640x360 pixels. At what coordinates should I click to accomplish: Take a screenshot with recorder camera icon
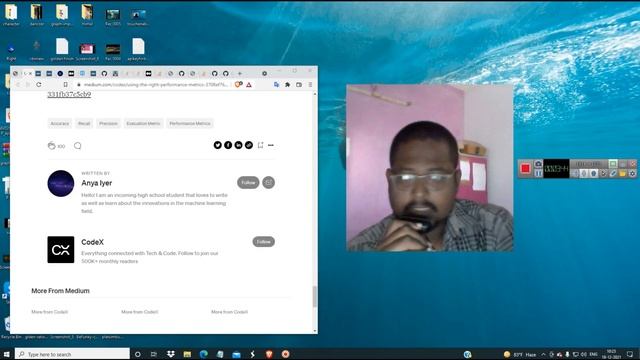coord(538,164)
